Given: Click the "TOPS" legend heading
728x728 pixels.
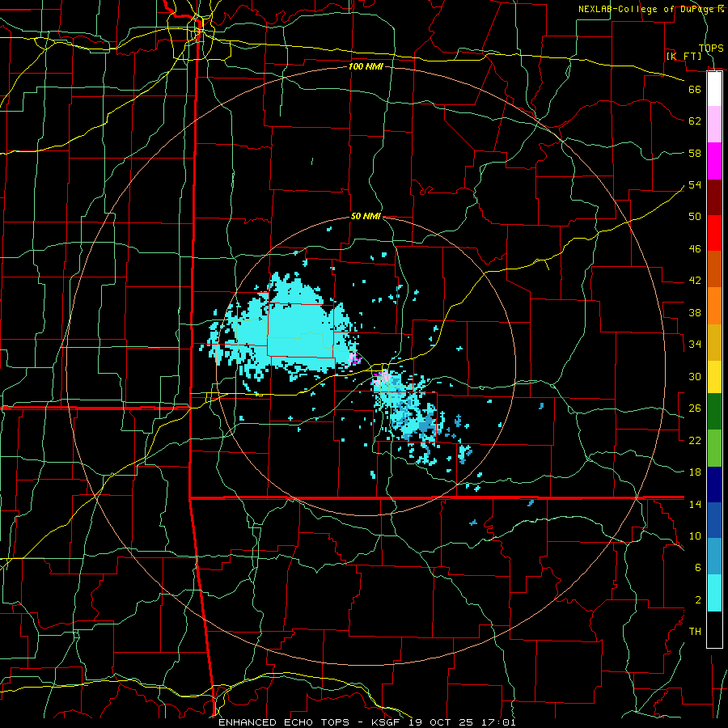Looking at the screenshot, I should (711, 49).
